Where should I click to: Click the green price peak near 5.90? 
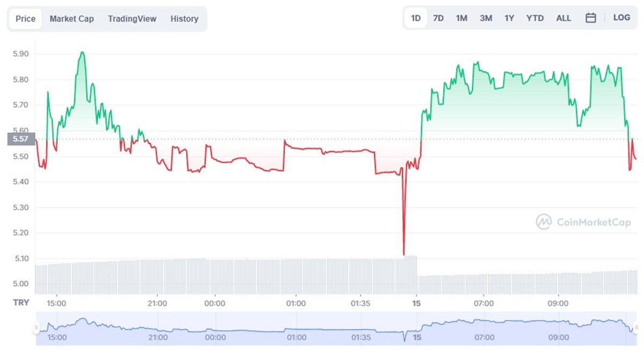pyautogui.click(x=82, y=53)
